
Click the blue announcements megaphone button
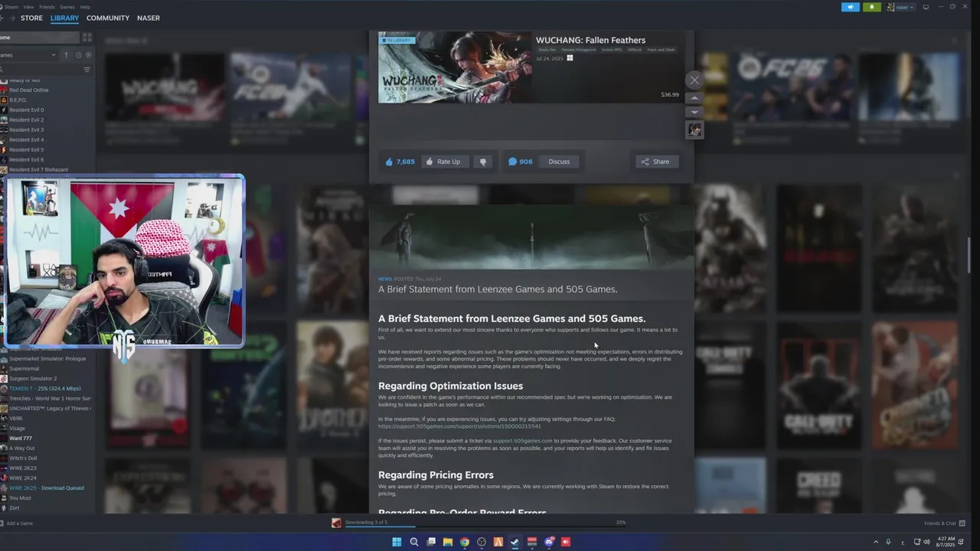pos(851,7)
